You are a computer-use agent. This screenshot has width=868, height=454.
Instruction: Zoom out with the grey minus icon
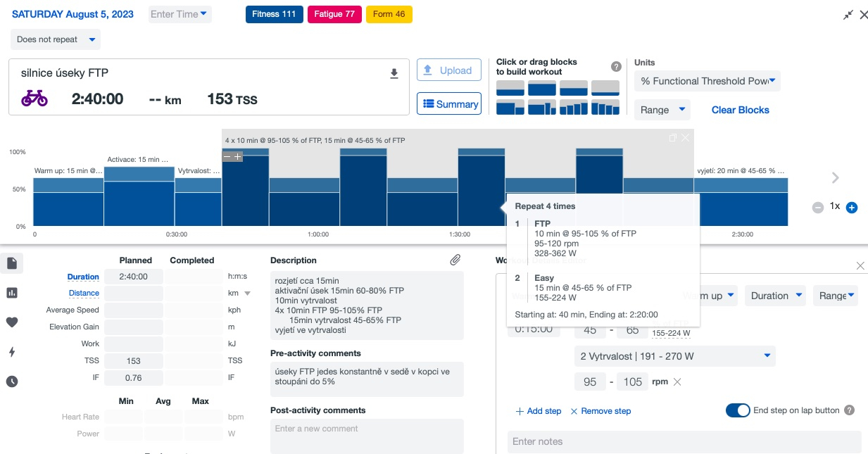point(817,208)
